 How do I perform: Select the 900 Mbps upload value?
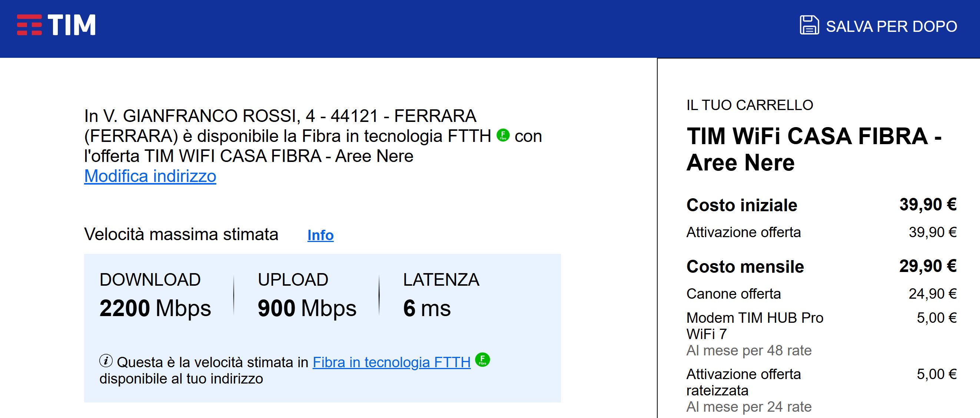pyautogui.click(x=307, y=308)
